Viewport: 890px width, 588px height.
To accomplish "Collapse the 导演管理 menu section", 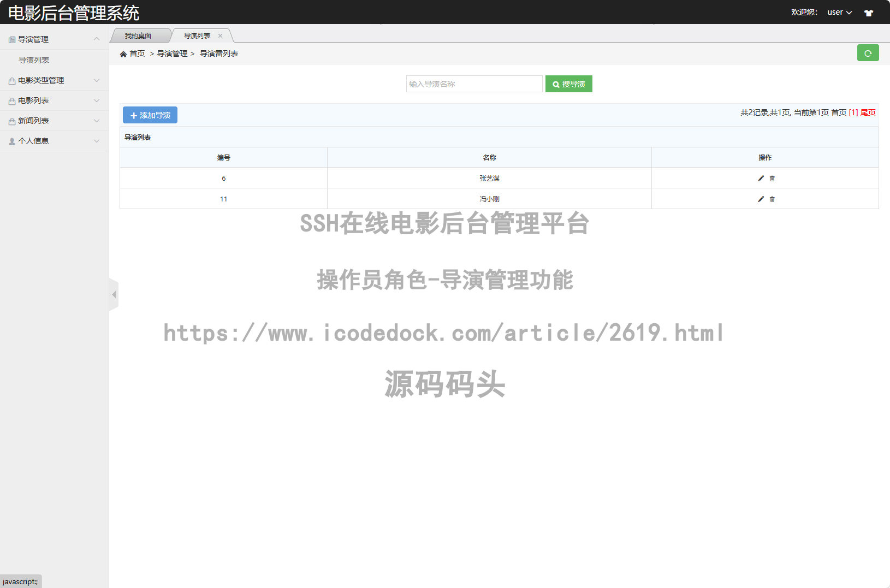I will click(x=97, y=39).
